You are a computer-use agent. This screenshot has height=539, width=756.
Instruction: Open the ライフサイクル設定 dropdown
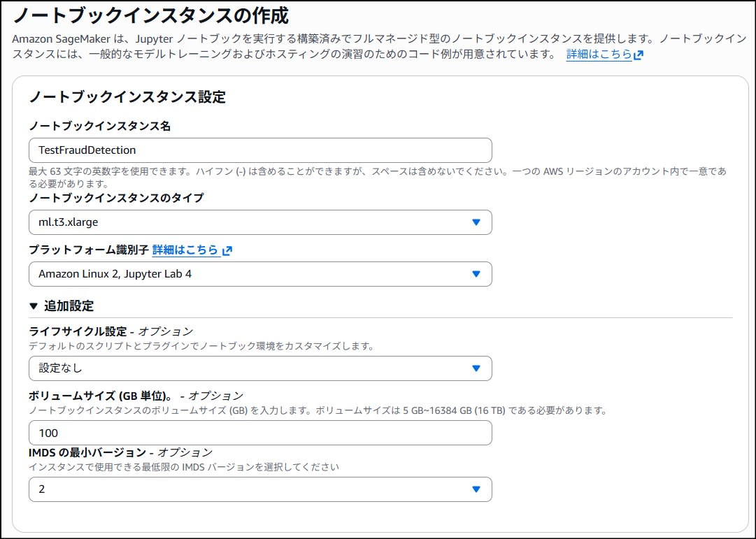pos(259,368)
